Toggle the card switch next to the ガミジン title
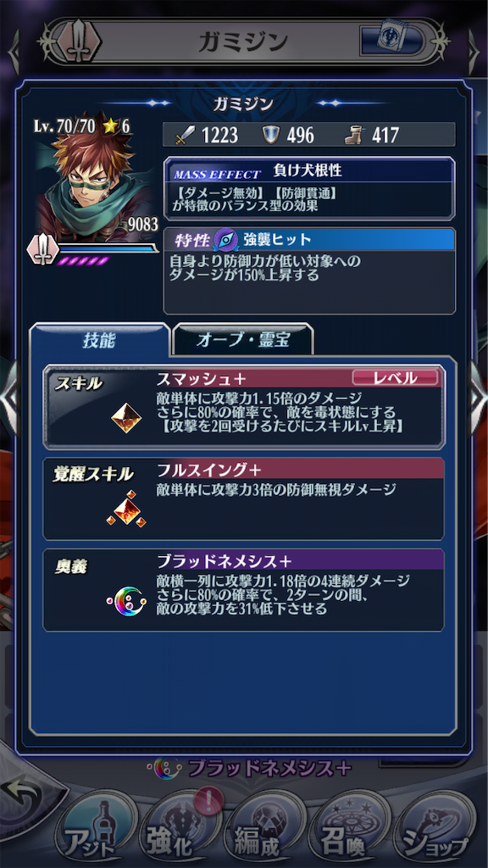Viewport: 488px width, 868px height. [393, 42]
